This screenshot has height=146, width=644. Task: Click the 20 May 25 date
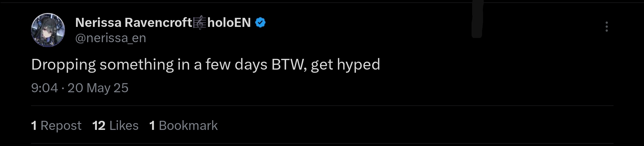[98, 88]
